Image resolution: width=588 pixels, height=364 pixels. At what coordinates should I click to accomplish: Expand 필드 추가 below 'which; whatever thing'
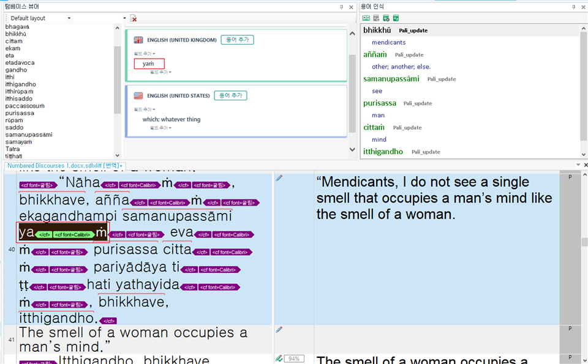click(160, 128)
